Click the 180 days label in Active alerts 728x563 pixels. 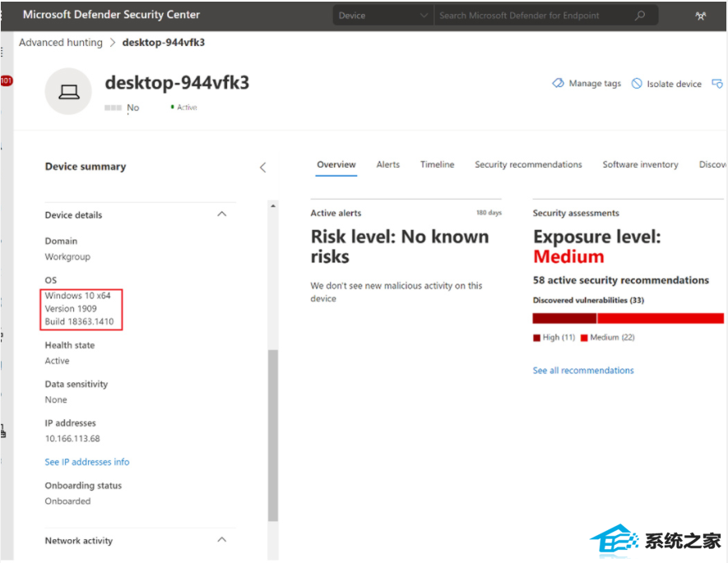click(489, 213)
